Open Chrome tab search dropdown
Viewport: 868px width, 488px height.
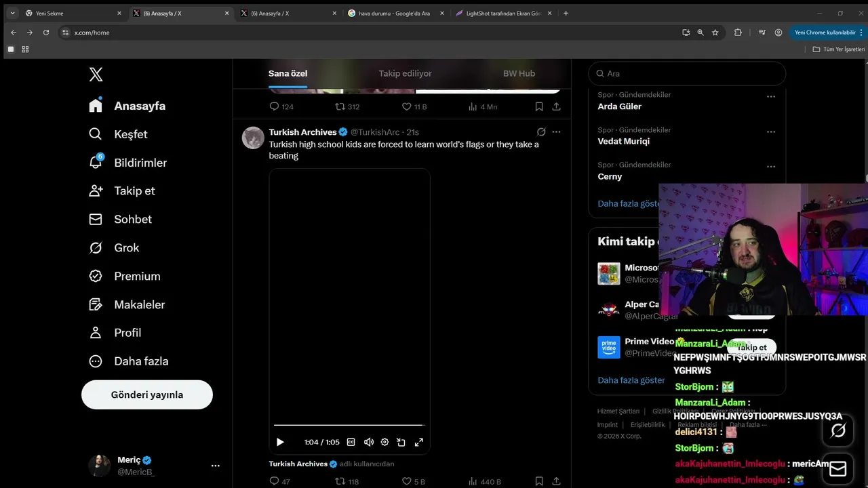12,13
